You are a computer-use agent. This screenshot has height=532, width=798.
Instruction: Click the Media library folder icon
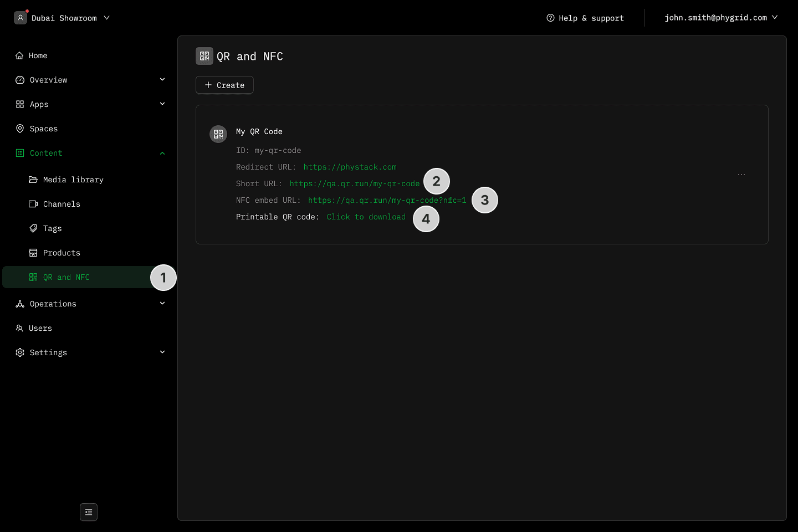[33, 180]
